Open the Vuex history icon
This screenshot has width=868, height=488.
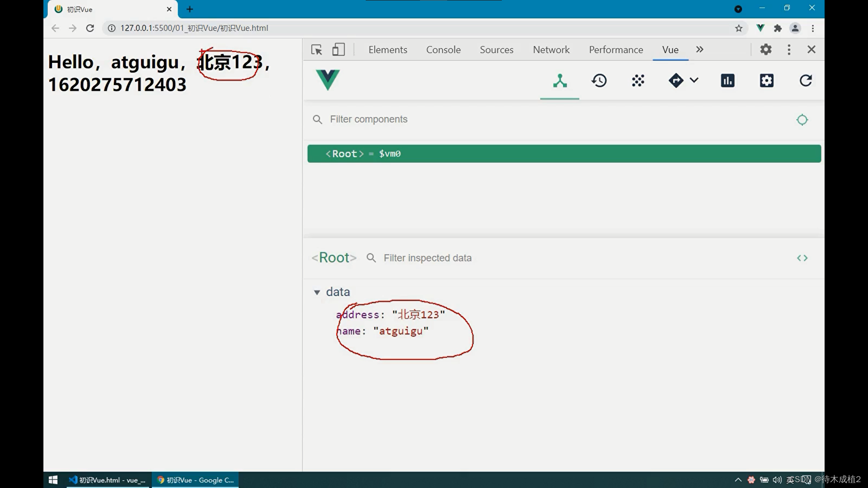pyautogui.click(x=599, y=81)
